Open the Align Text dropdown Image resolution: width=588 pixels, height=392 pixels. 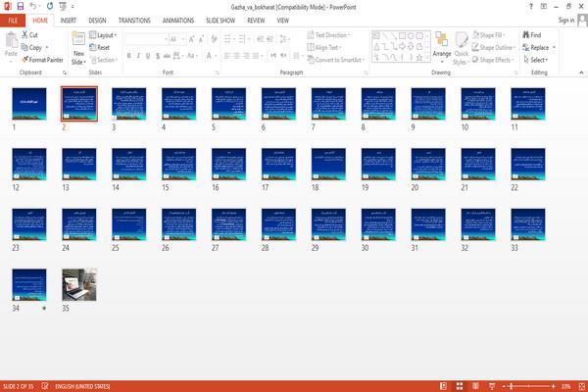pyautogui.click(x=324, y=47)
